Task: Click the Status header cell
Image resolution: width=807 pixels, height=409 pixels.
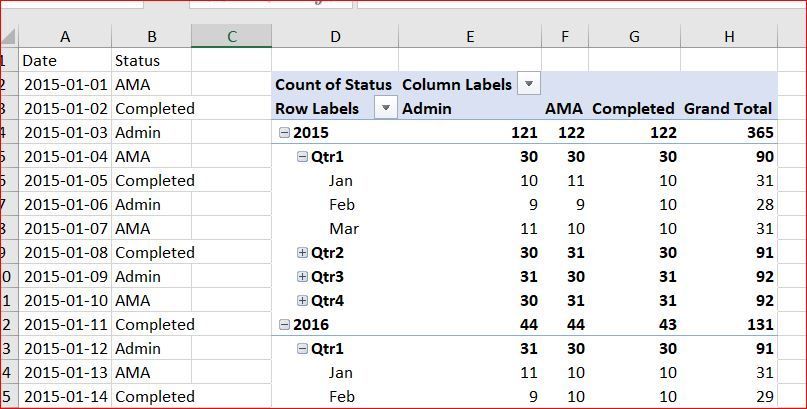Action: pos(137,61)
